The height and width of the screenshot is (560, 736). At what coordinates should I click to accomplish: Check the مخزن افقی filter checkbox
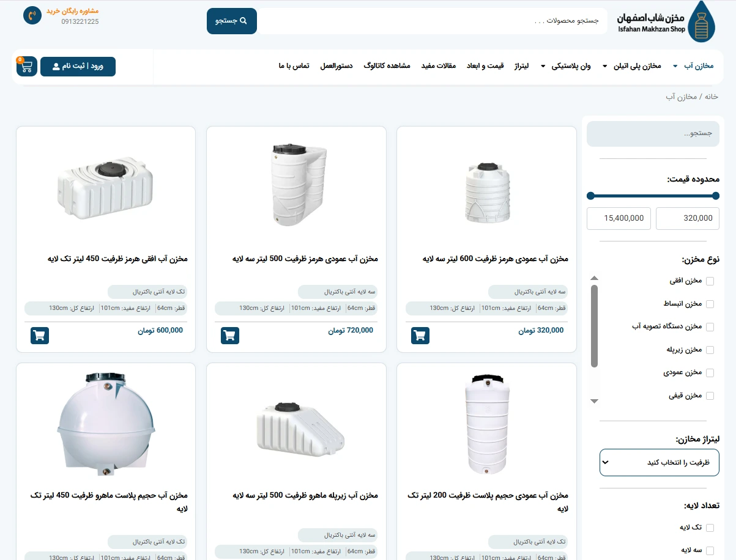(710, 281)
